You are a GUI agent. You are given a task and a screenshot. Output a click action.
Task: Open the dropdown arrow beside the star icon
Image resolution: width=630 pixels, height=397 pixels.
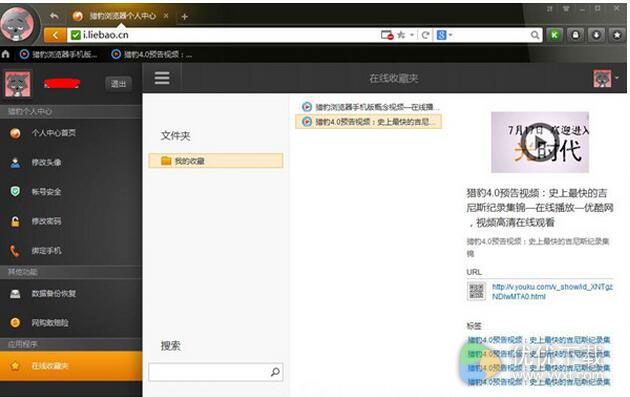(412, 35)
